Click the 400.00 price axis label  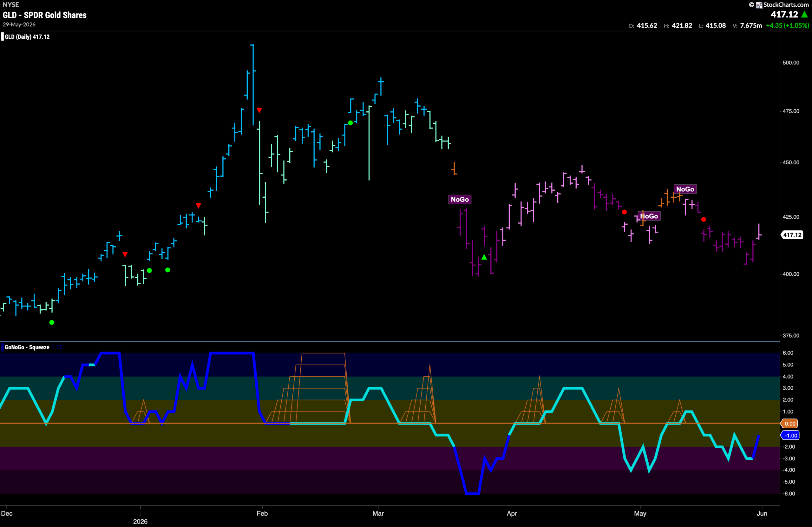coord(791,274)
